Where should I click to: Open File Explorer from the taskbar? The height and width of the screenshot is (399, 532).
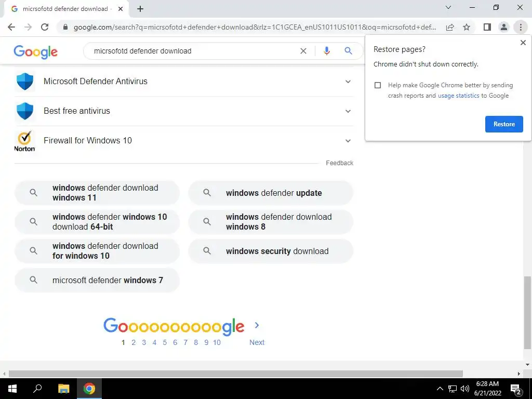click(x=63, y=389)
